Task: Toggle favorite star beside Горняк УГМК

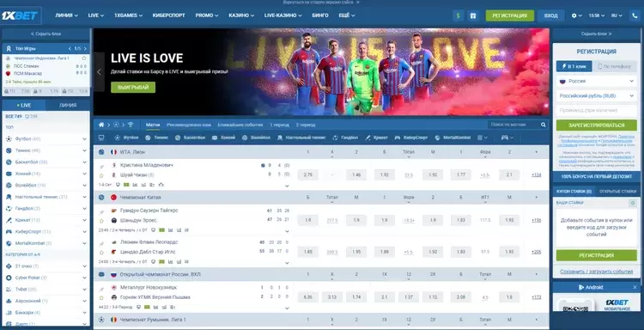Action: (x=101, y=297)
